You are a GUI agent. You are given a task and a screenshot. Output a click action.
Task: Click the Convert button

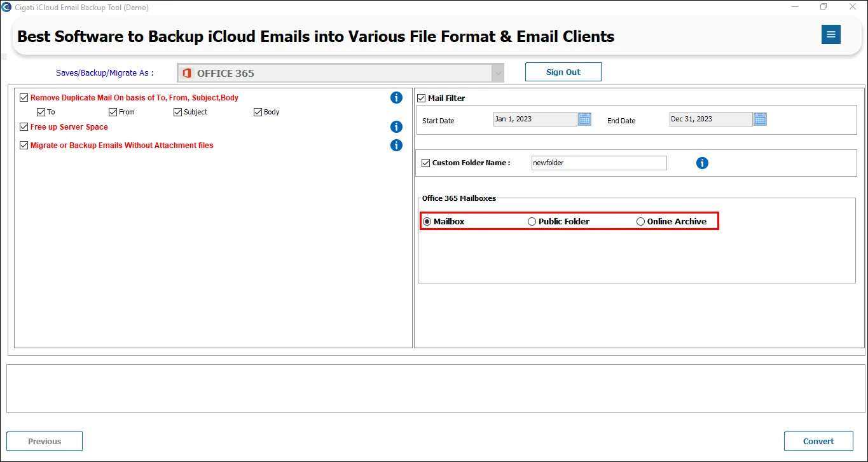(818, 441)
